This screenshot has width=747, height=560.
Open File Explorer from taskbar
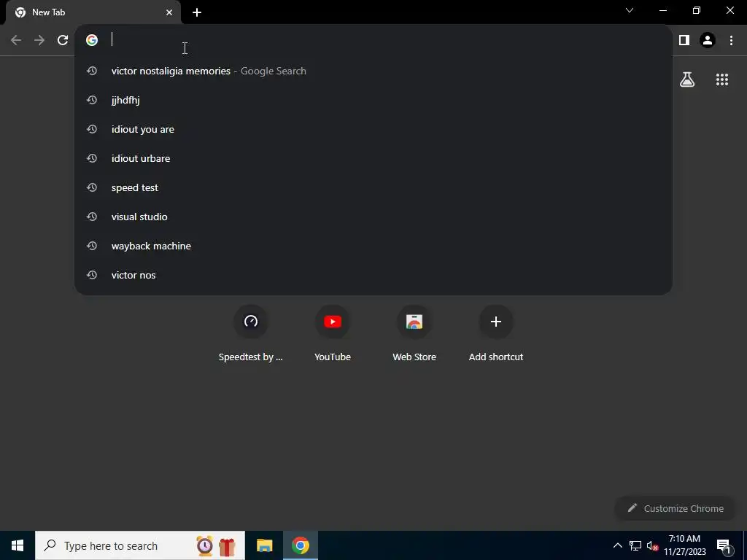tap(264, 545)
